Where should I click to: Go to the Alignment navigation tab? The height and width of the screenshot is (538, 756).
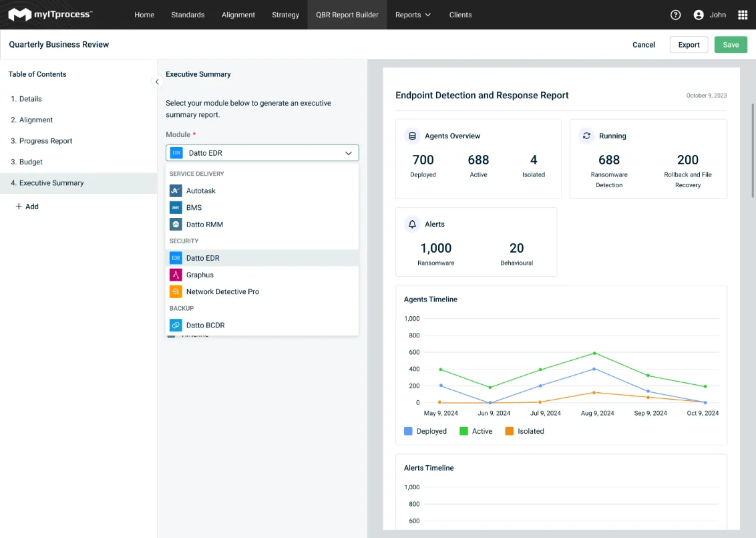tap(238, 15)
